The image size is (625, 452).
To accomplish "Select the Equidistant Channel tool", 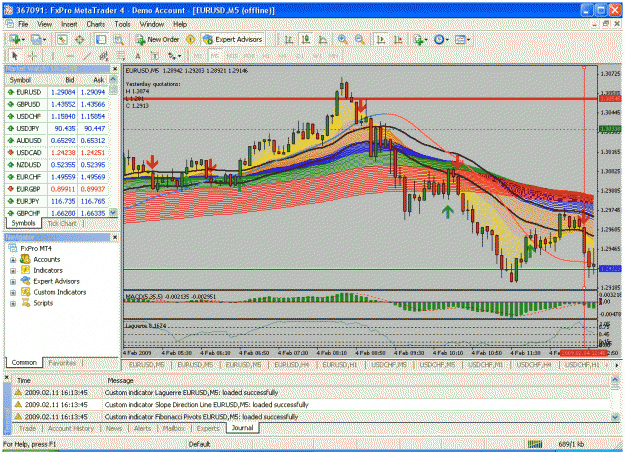I will coord(104,56).
